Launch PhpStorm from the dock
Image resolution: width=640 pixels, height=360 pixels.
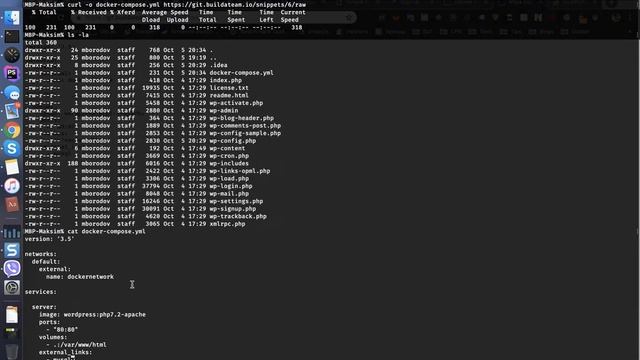pyautogui.click(x=12, y=74)
